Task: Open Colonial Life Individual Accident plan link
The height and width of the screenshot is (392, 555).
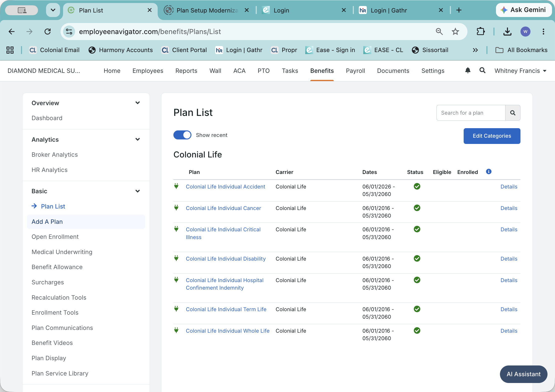Action: 225,186
